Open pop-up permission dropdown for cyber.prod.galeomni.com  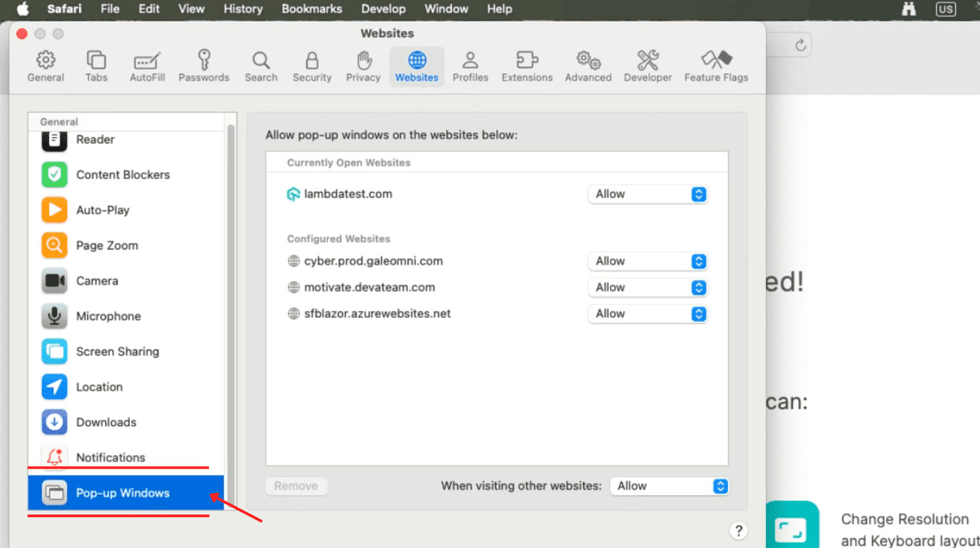(648, 261)
